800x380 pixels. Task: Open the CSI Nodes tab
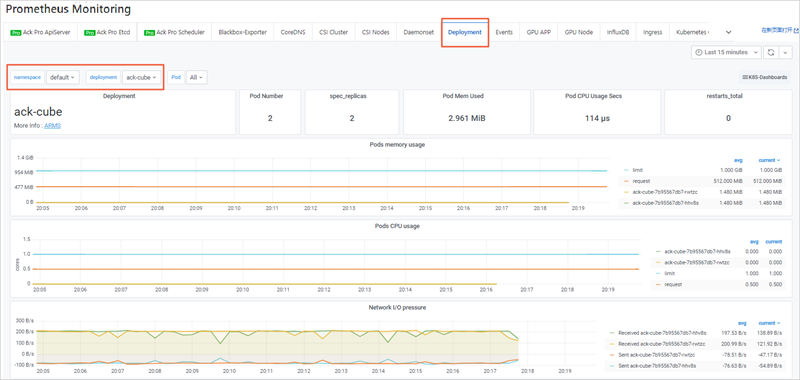376,32
